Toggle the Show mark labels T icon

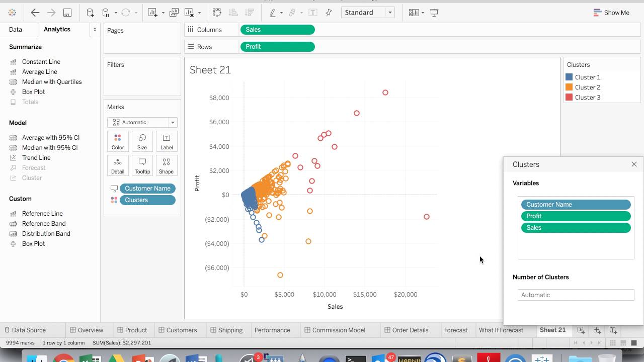313,13
